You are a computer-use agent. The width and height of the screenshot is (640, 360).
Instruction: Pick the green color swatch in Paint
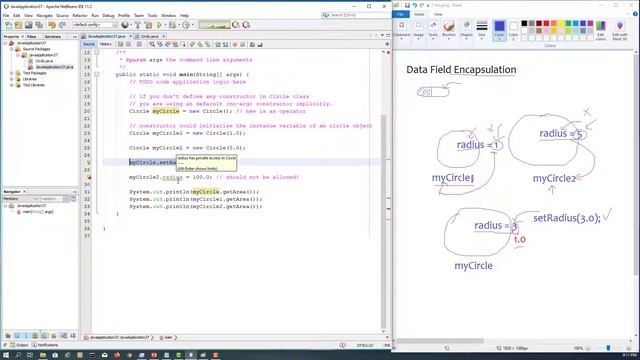pyautogui.click(x=568, y=23)
